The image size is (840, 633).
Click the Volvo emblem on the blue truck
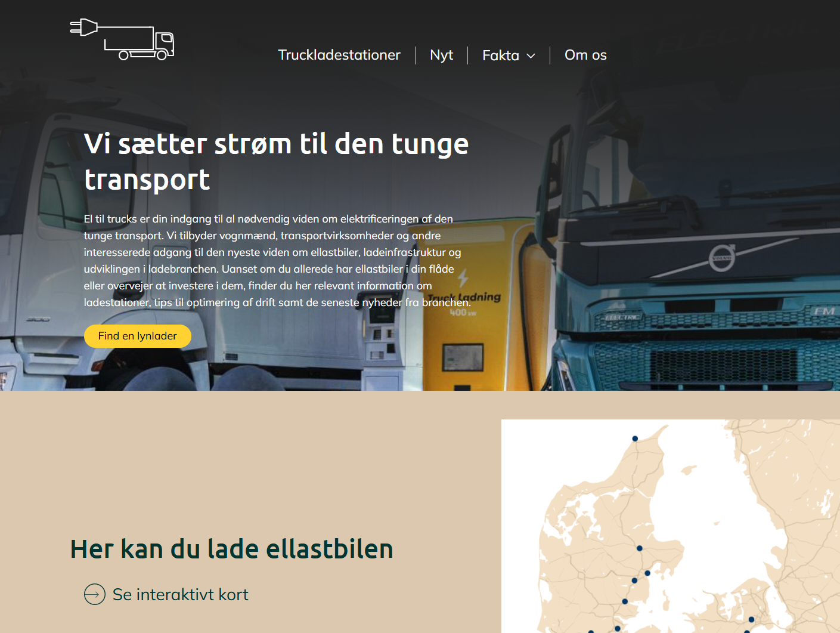click(721, 258)
